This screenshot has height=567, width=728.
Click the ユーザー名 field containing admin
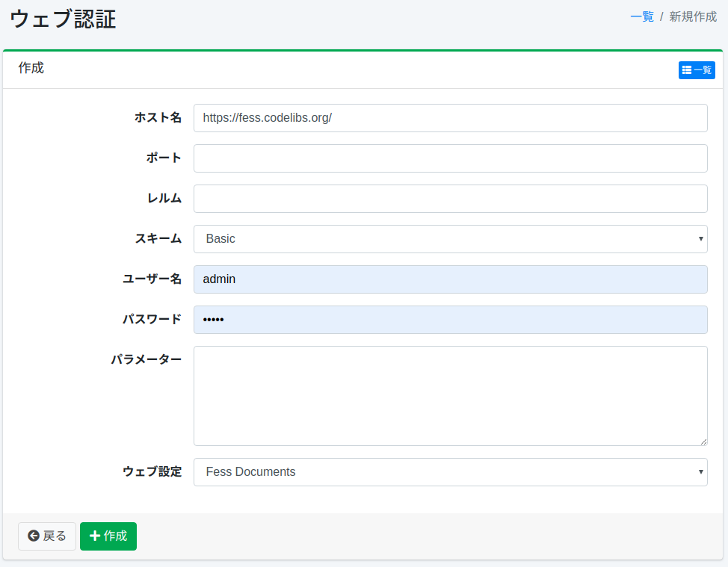point(450,279)
